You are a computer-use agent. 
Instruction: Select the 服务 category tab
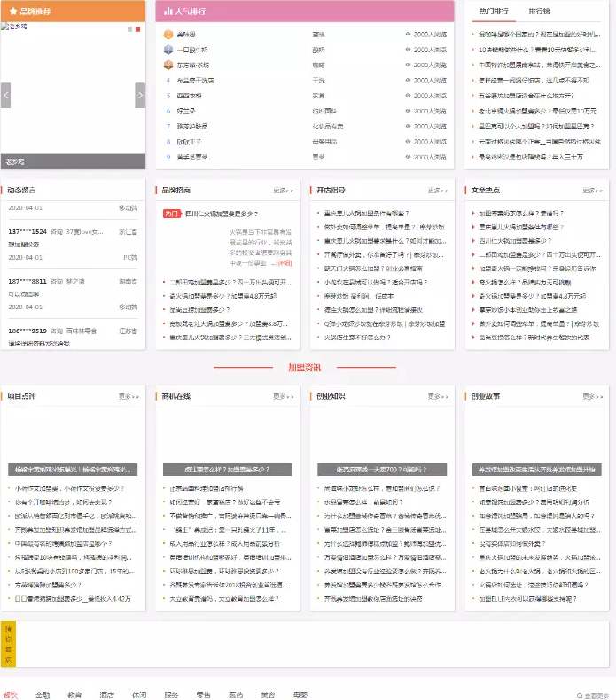(x=172, y=695)
